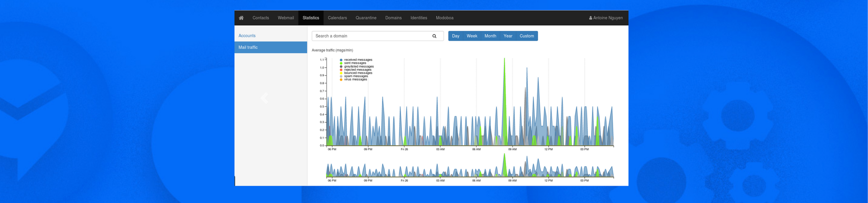Switch the period to Week
868x203 pixels.
click(x=472, y=36)
